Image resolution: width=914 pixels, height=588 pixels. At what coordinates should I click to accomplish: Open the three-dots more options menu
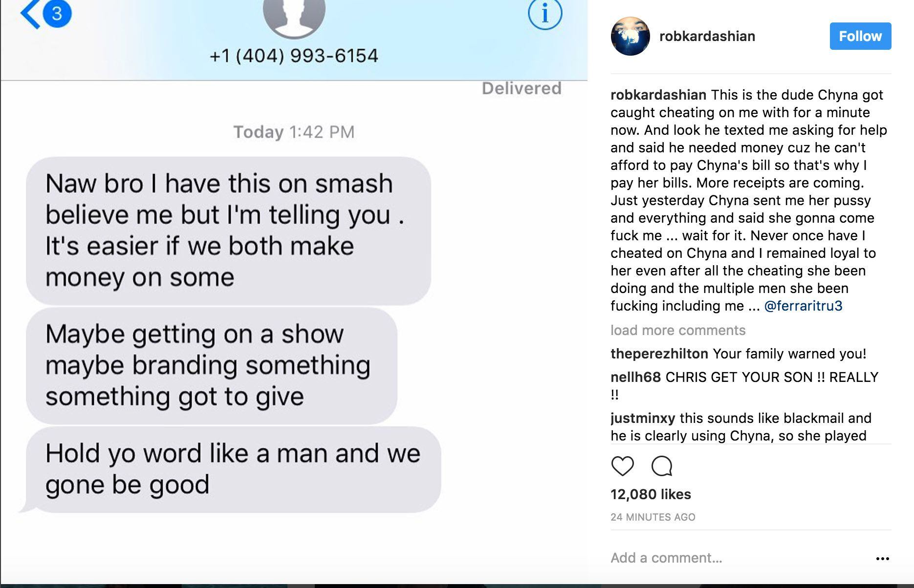(882, 558)
